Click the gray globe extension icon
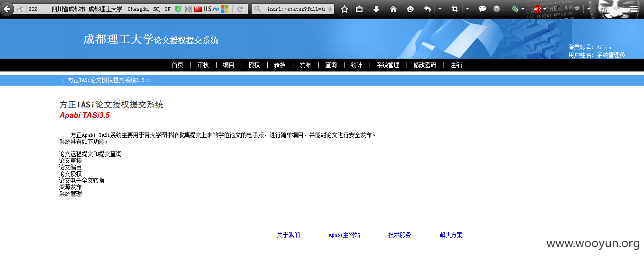This screenshot has height=257, width=644. coord(497,9)
